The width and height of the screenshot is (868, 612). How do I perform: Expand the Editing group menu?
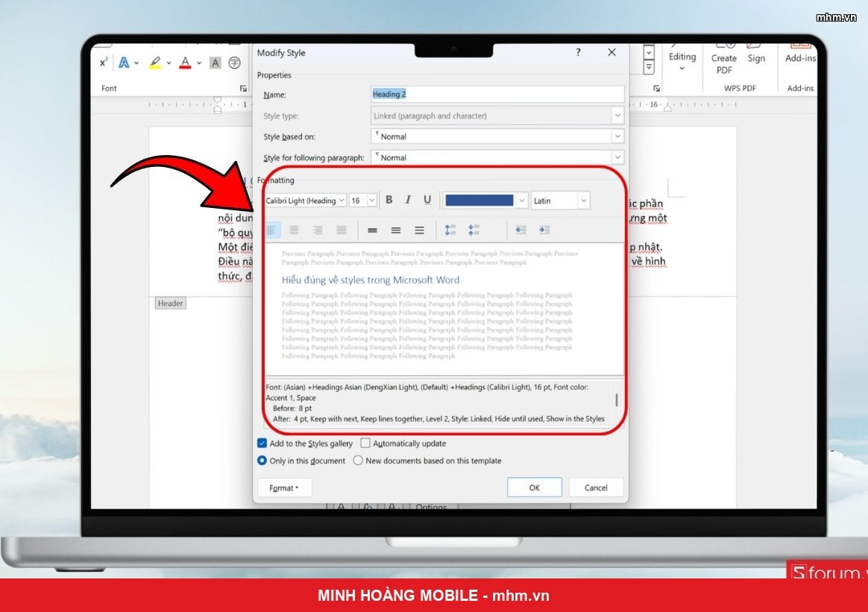click(682, 62)
